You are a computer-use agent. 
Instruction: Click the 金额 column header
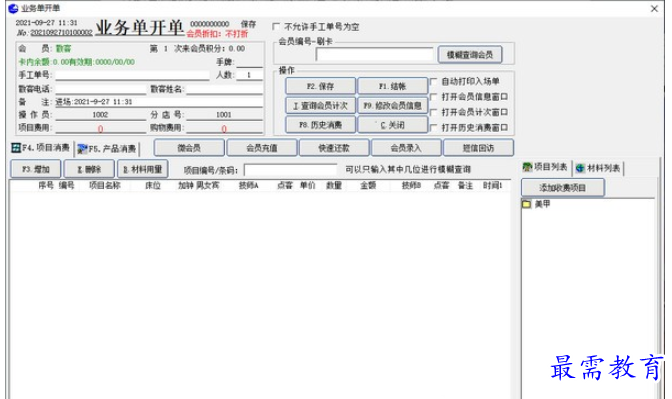[x=368, y=186]
